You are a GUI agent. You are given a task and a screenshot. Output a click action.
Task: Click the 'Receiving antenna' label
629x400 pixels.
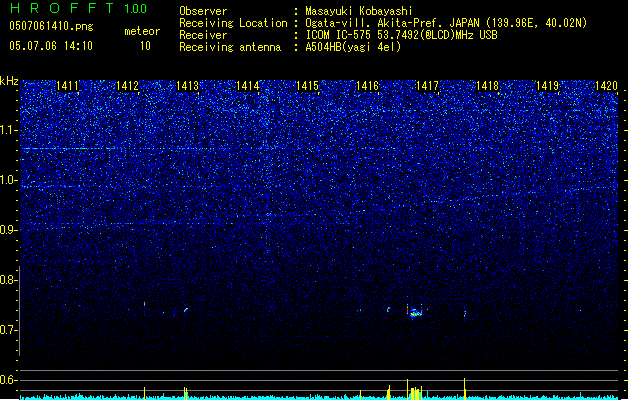click(230, 47)
